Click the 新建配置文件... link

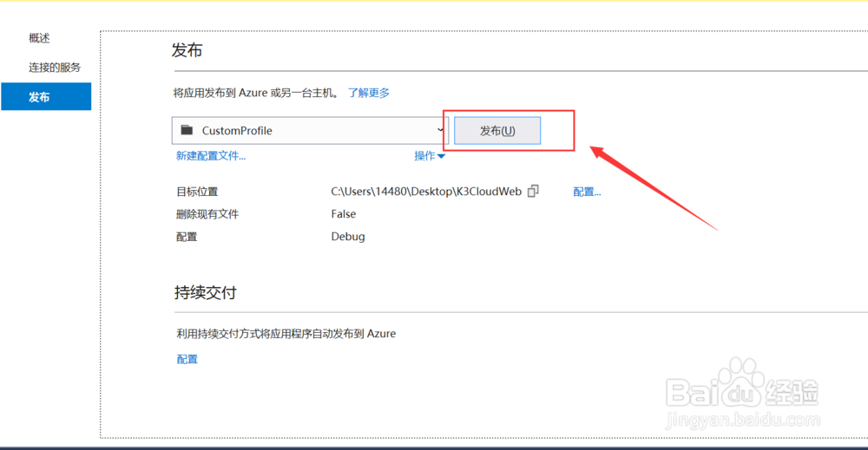pyautogui.click(x=211, y=156)
